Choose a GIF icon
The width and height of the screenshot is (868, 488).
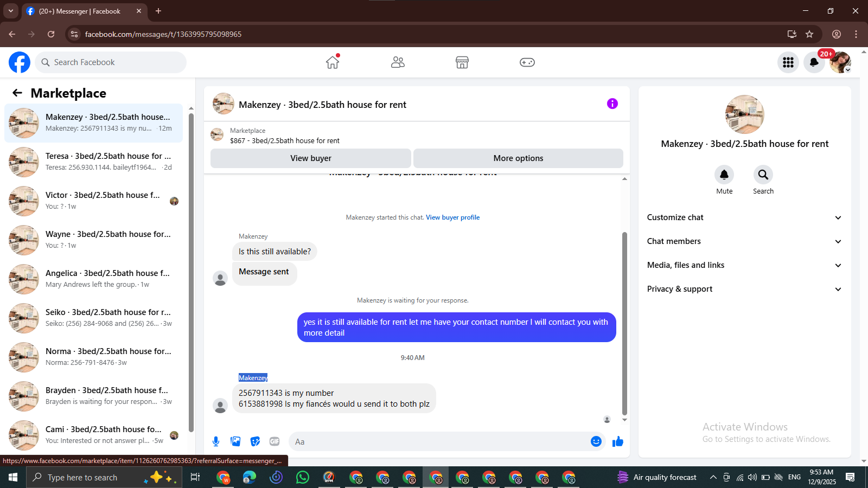pyautogui.click(x=275, y=441)
